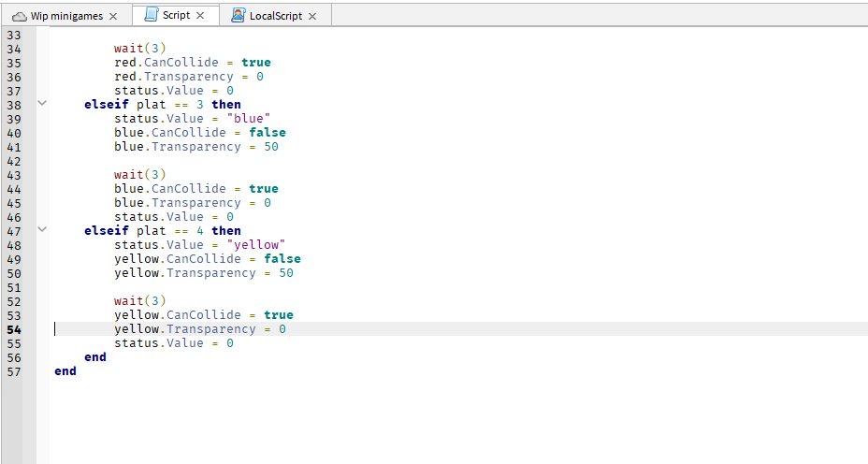Image resolution: width=868 pixels, height=464 pixels.
Task: Click the scroll icon on Script tab
Action: coord(152,16)
